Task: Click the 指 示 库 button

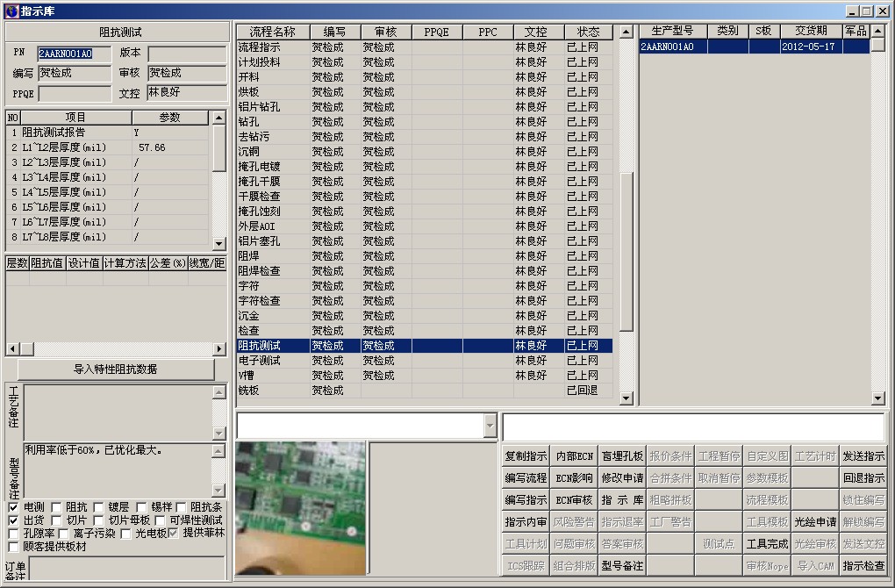Action: pyautogui.click(x=622, y=500)
